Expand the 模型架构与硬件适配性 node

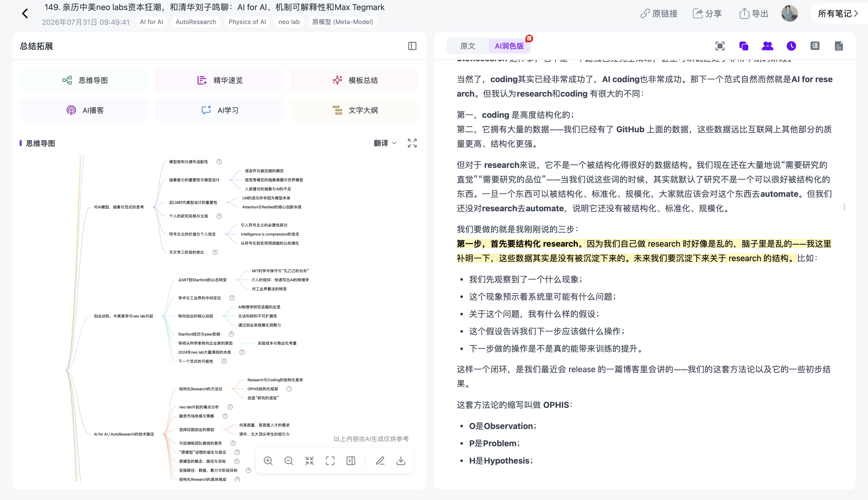219,162
